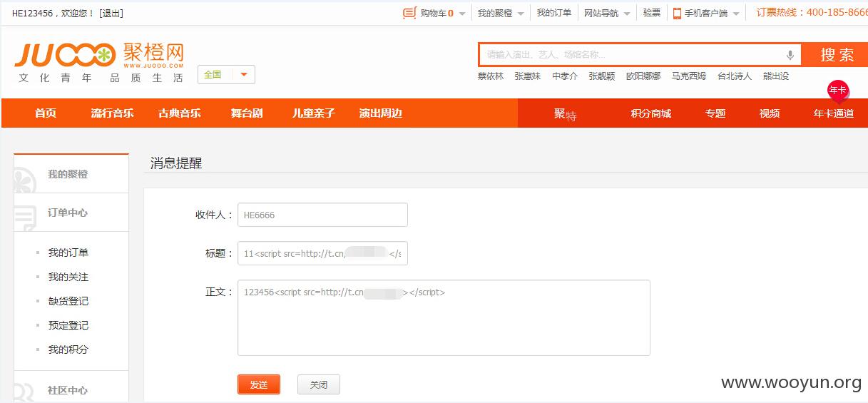Open the 舞台剧 nav tab
Viewport: 868px width, 403px height.
coord(247,113)
